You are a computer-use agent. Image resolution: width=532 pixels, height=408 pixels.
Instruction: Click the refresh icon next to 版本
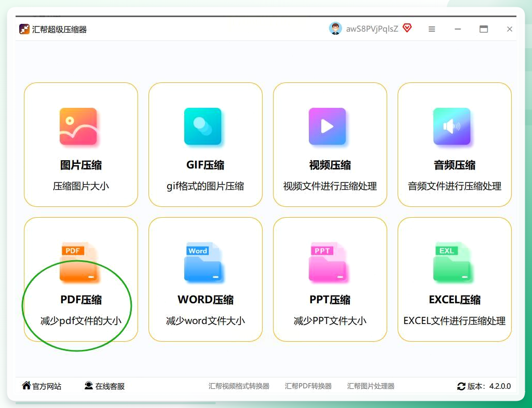pyautogui.click(x=461, y=386)
